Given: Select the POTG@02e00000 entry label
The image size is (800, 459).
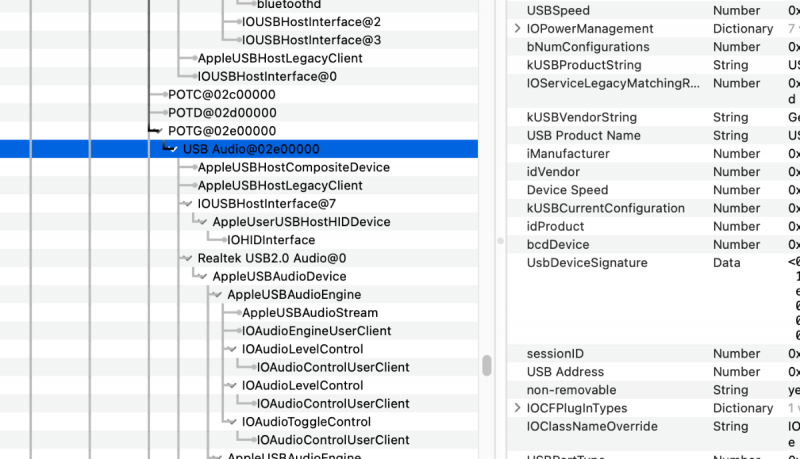Looking at the screenshot, I should (222, 131).
